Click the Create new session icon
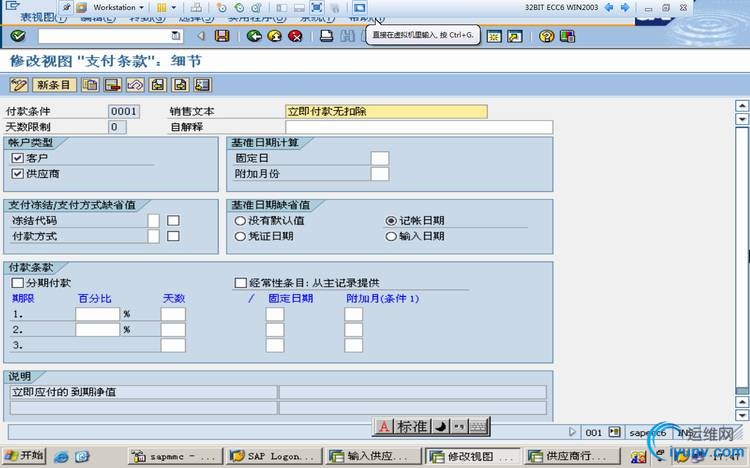750x468 pixels. (x=494, y=36)
